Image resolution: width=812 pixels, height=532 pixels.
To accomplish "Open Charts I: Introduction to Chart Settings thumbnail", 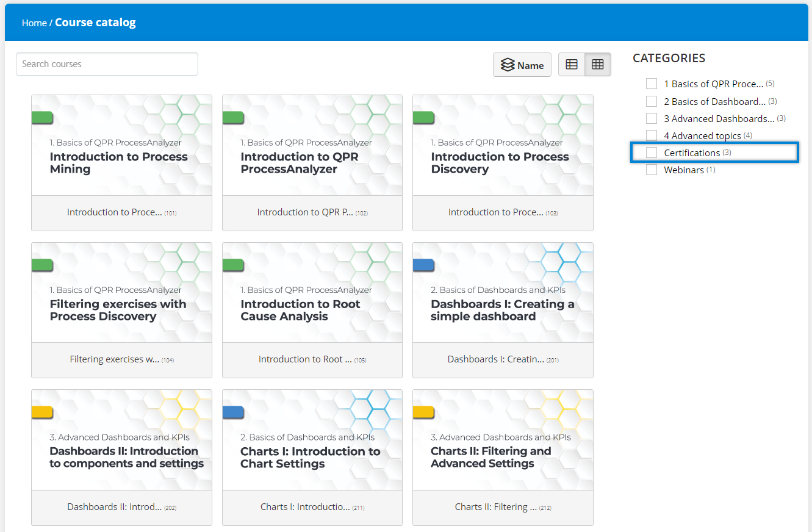I will tap(312, 440).
